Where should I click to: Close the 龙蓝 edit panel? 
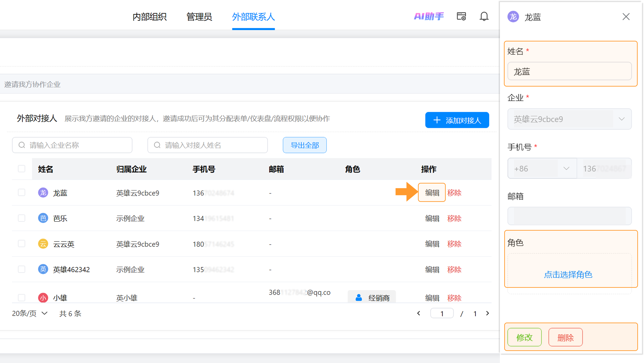point(626,17)
